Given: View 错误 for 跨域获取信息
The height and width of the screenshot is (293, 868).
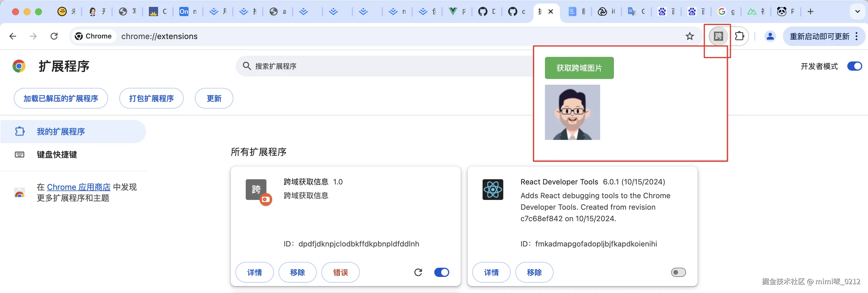Looking at the screenshot, I should click(340, 272).
